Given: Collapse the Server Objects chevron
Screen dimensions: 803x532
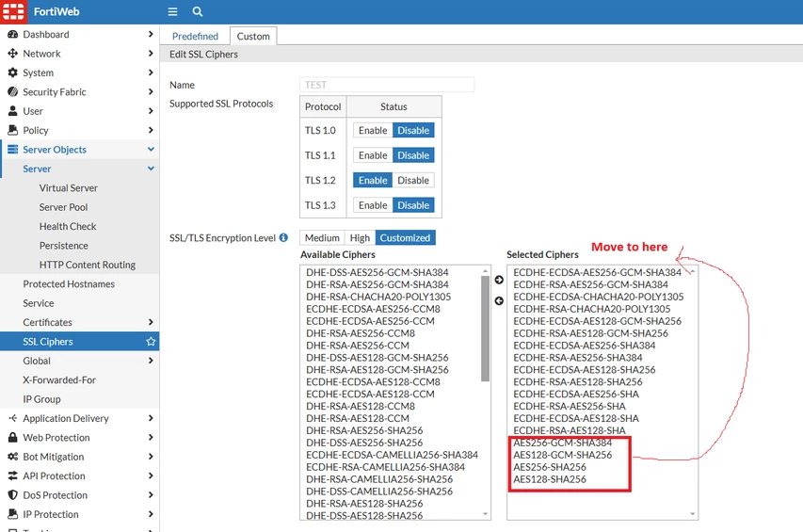Looking at the screenshot, I should pos(151,149).
